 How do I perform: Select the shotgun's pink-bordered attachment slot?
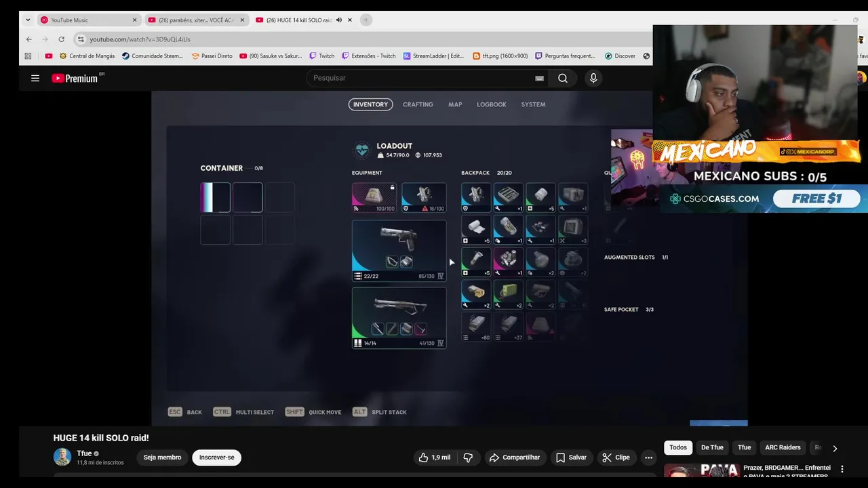pos(420,329)
